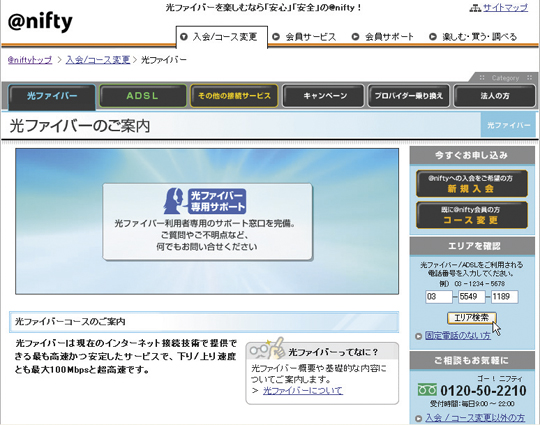The height and width of the screenshot is (425, 540).
Task: Click the 今すぐお申し込み panel header
Action: point(471,155)
